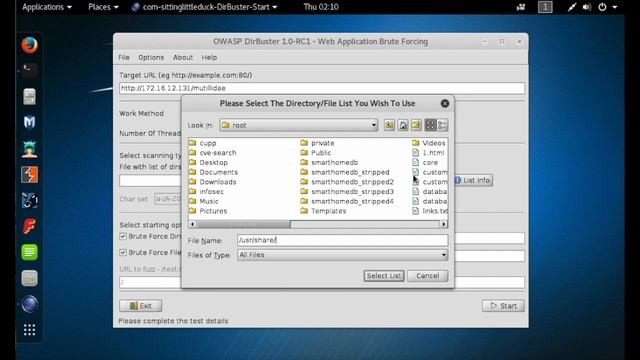Open the Applications menu
The height and width of the screenshot is (360, 640).
47,7
